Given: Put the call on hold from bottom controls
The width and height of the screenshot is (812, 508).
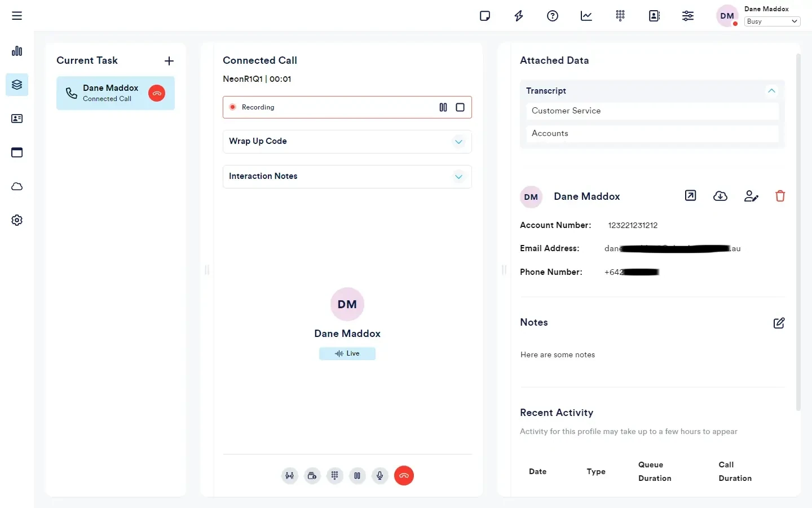Looking at the screenshot, I should (x=358, y=475).
